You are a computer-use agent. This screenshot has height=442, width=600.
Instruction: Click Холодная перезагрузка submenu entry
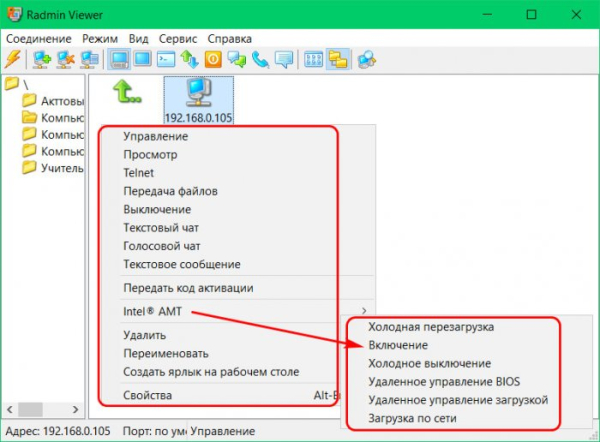(431, 327)
